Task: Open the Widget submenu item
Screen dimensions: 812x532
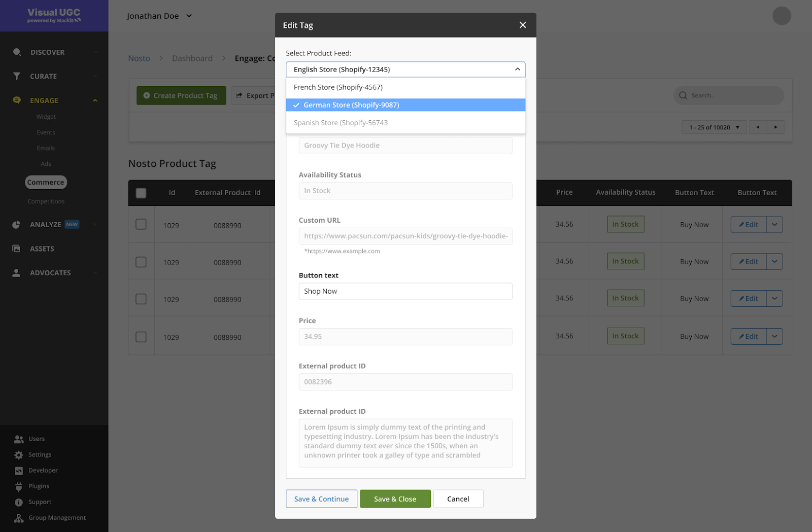Action: click(x=46, y=117)
